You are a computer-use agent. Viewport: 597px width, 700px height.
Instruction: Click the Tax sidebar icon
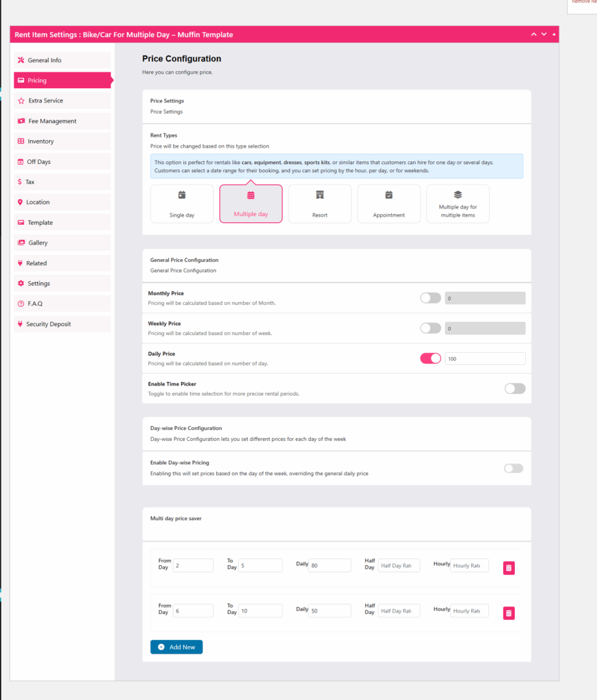tap(21, 182)
